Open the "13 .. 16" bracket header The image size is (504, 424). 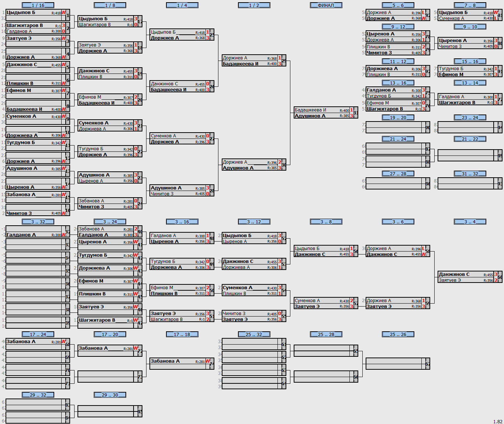click(x=398, y=83)
